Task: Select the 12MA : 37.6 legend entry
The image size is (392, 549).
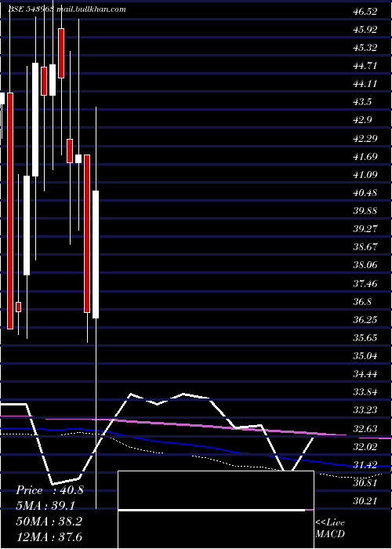Action: (x=49, y=536)
